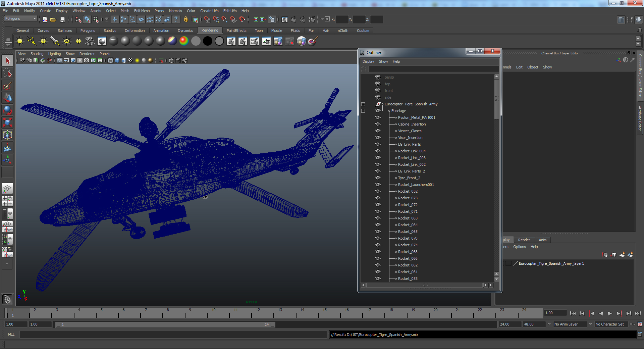Open the Edit Mesh menu
Viewport: 644px width, 349px height.
142,11
